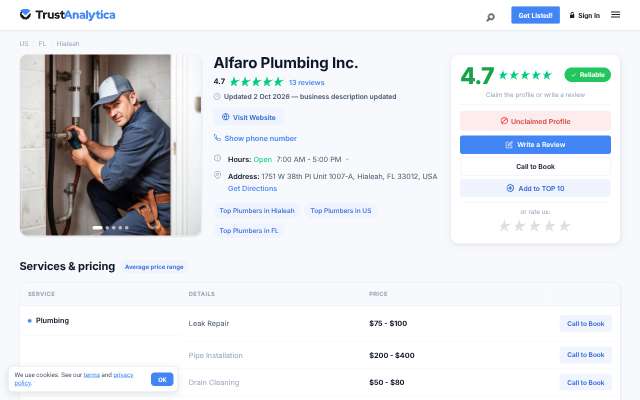Click the Alfaro Plumbing Inc. heading
This screenshot has width=640, height=400.
pos(286,63)
